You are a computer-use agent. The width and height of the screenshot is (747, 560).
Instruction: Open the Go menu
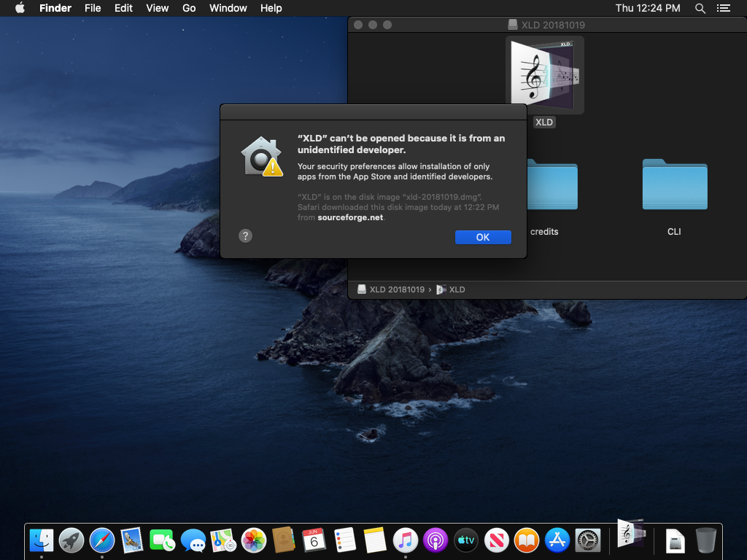tap(189, 8)
